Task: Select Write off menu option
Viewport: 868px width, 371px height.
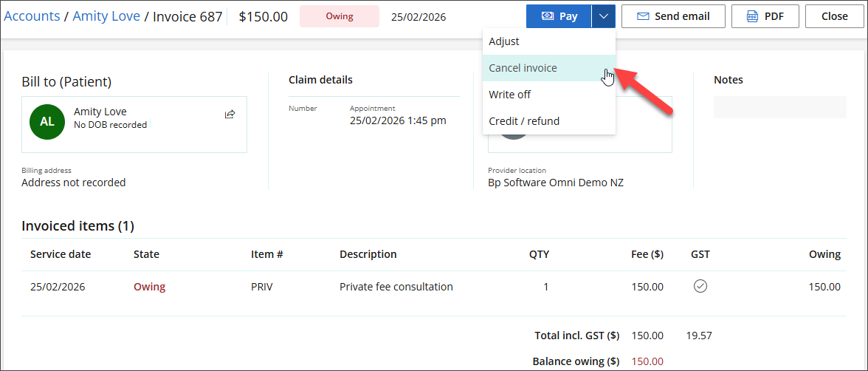Action: tap(510, 95)
